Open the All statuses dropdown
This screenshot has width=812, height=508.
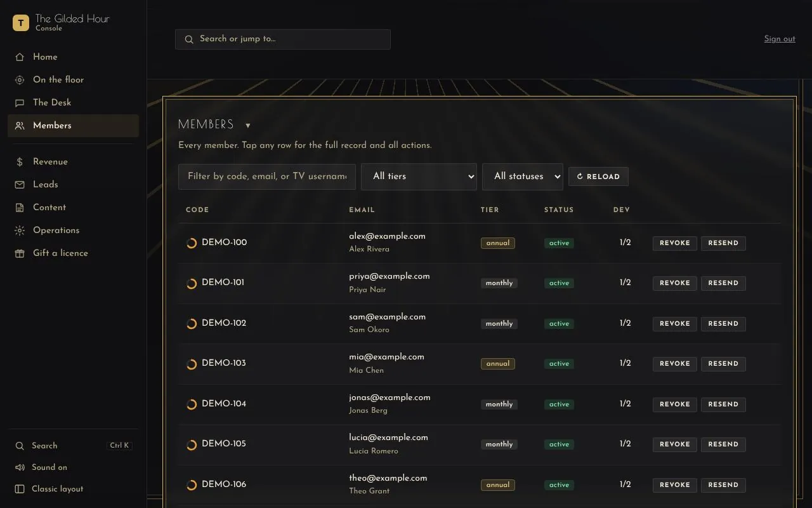(x=523, y=177)
